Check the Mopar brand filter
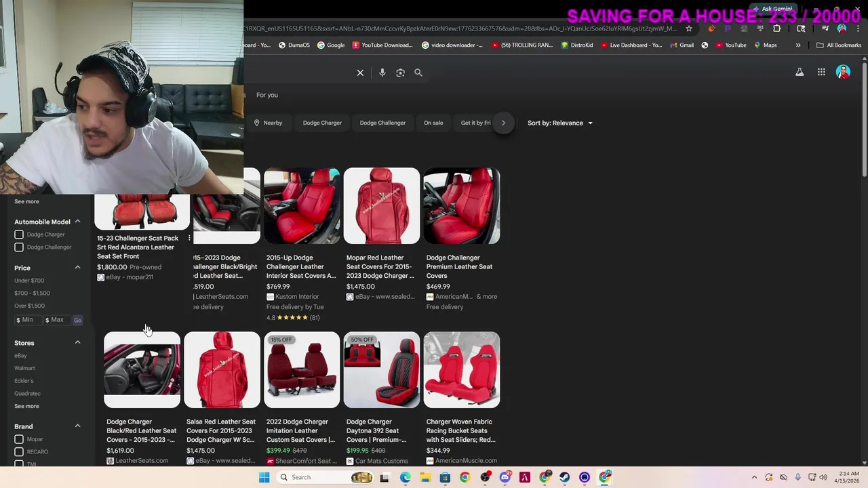 pos(19,439)
